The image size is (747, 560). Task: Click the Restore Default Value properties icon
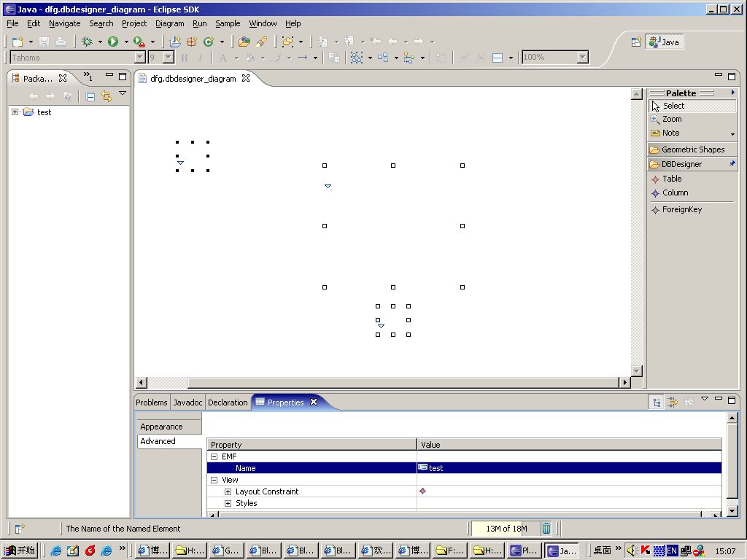click(689, 402)
